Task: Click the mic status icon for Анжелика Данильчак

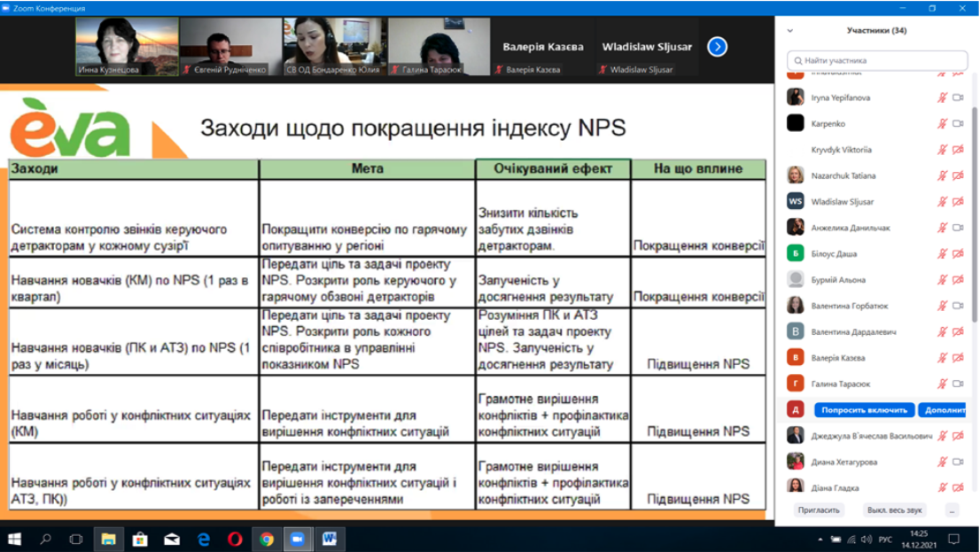Action: click(x=942, y=228)
